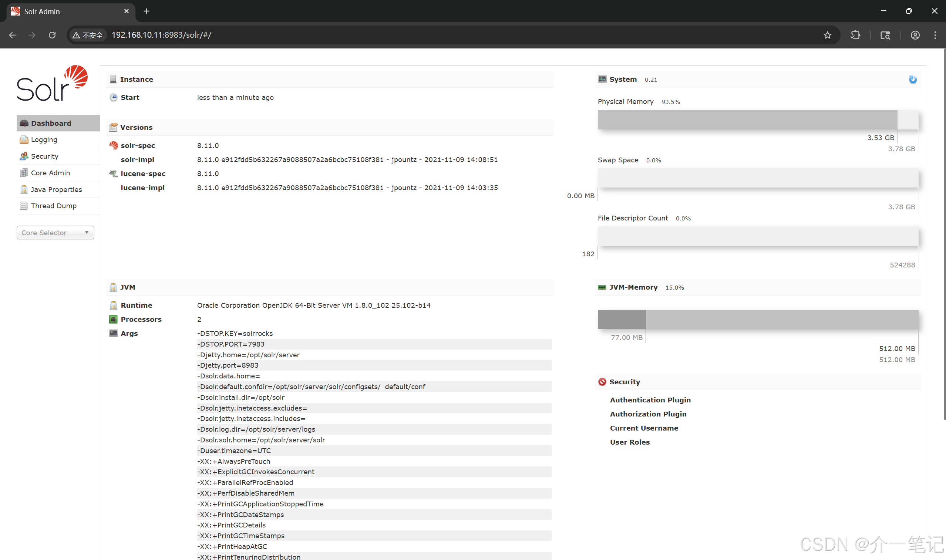The height and width of the screenshot is (560, 946).
Task: Open a new browser tab
Action: [147, 11]
